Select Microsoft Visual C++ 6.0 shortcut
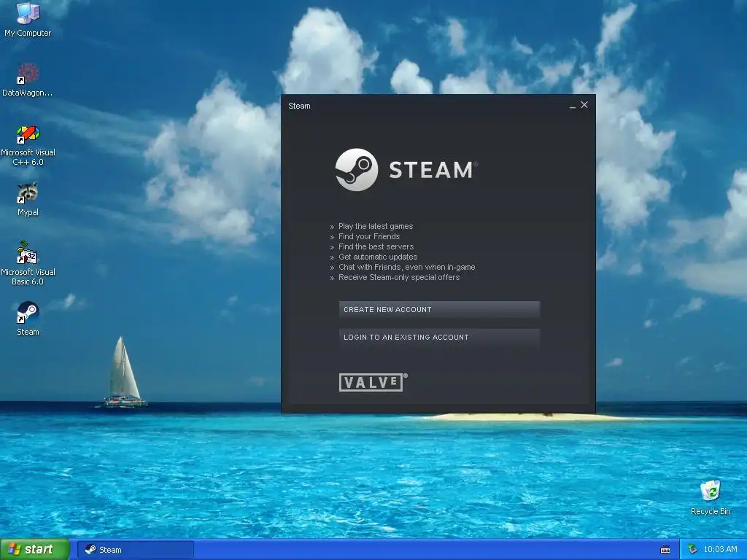The image size is (747, 560). click(x=28, y=145)
